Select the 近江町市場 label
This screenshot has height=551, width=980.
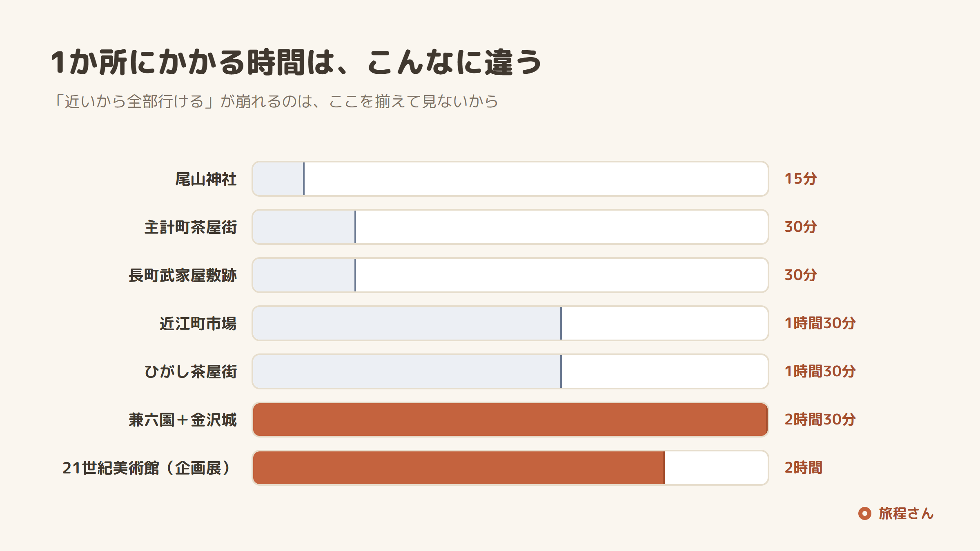point(198,324)
